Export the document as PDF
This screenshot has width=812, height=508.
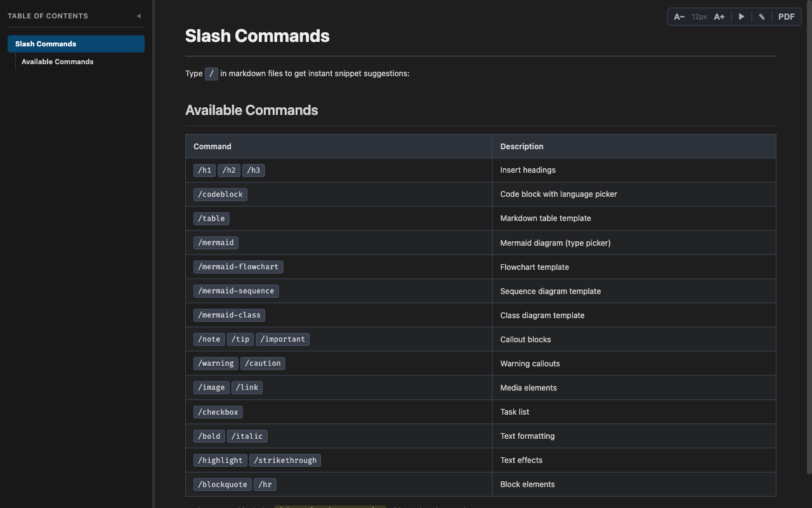click(x=786, y=17)
